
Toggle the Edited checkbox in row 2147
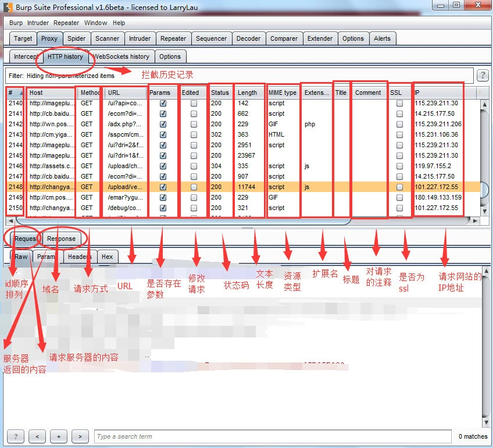[194, 176]
